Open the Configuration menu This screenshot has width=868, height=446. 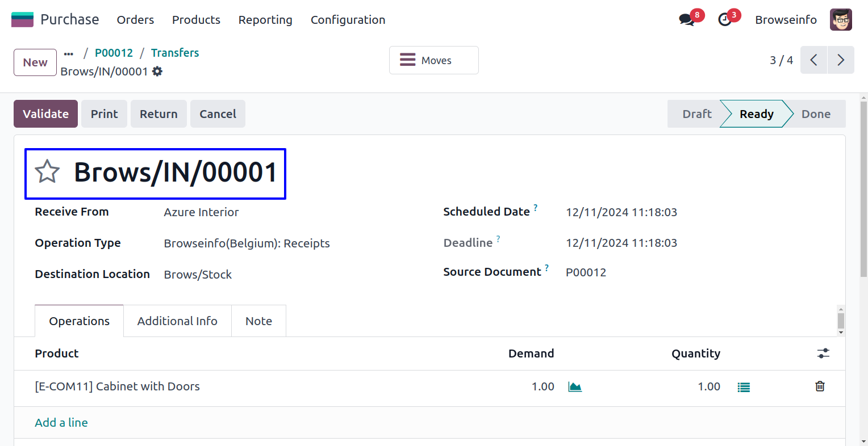coord(348,20)
